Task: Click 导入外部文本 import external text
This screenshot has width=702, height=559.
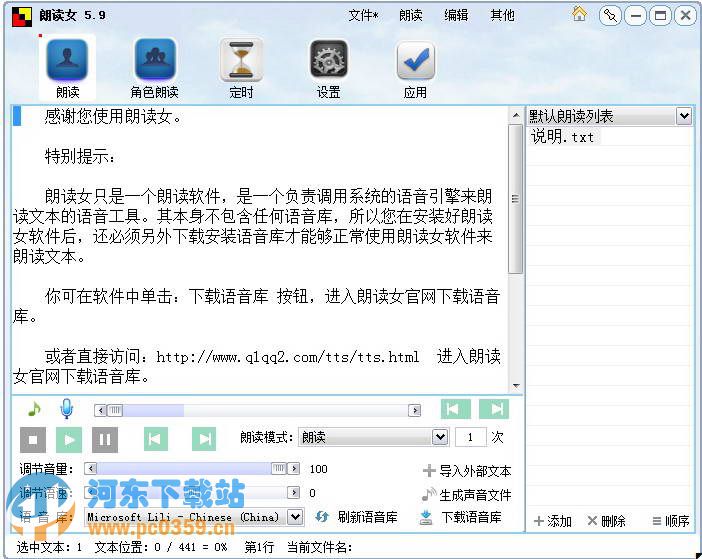Action: [467, 471]
